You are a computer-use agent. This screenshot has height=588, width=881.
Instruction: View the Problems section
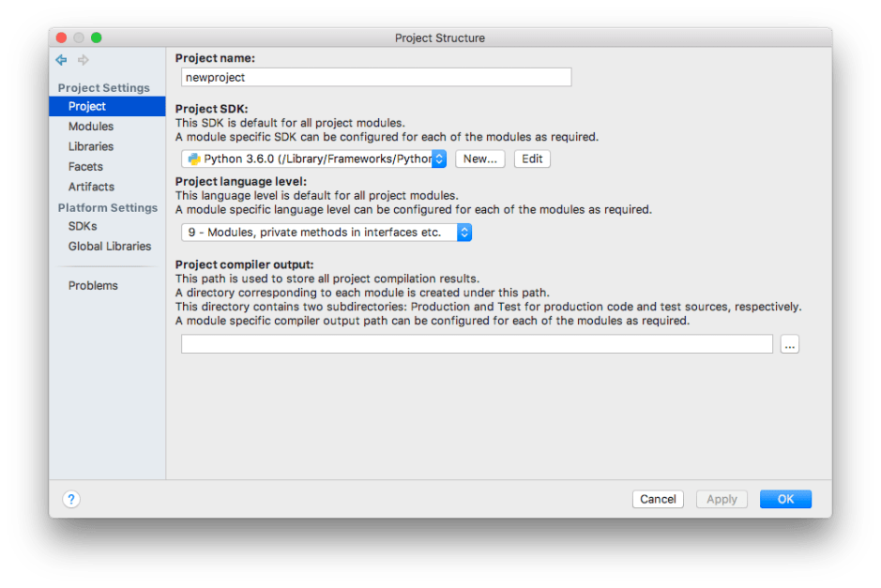click(x=93, y=286)
